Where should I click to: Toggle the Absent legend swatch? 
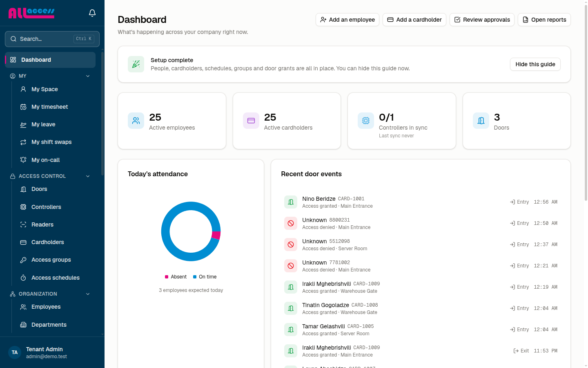[x=167, y=277]
